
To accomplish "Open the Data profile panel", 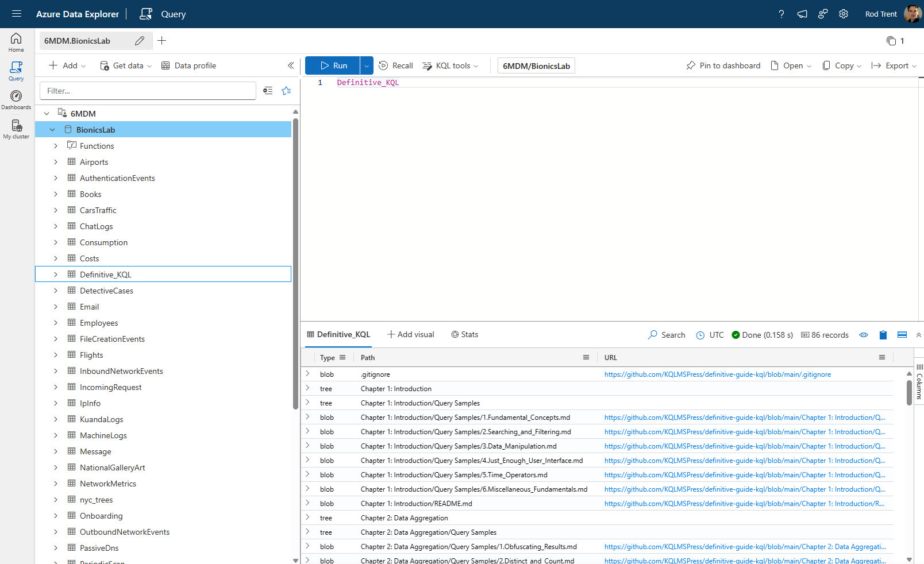I will [x=188, y=65].
